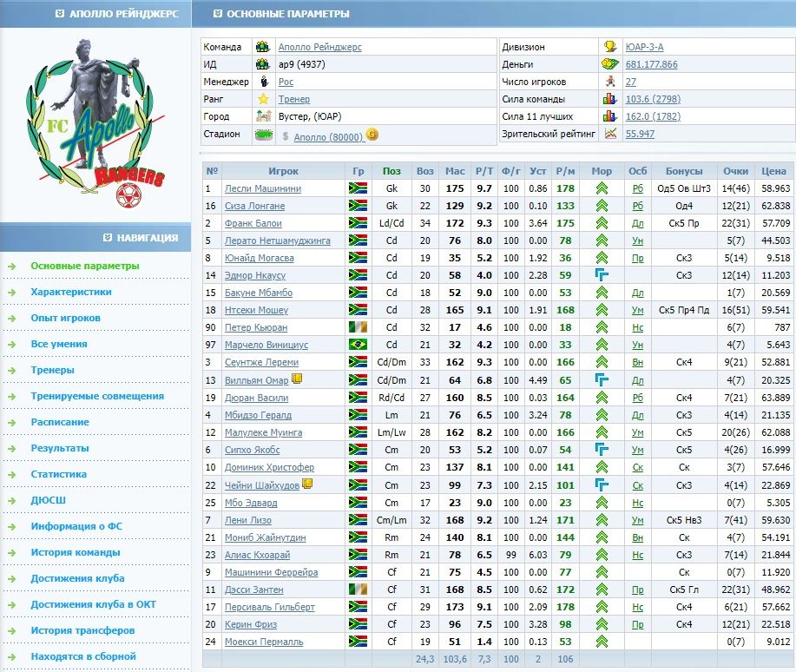Go to История трансферов in navigation
796x672 pixels.
coord(82,630)
